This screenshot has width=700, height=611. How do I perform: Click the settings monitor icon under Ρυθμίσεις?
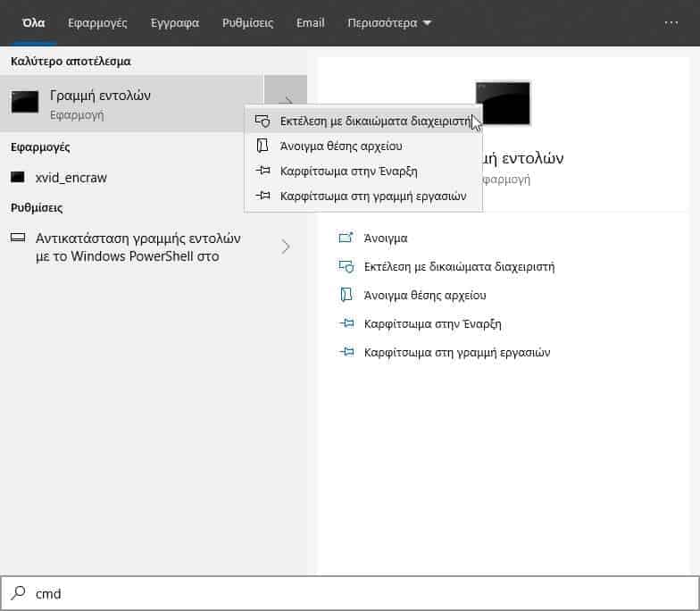18,239
